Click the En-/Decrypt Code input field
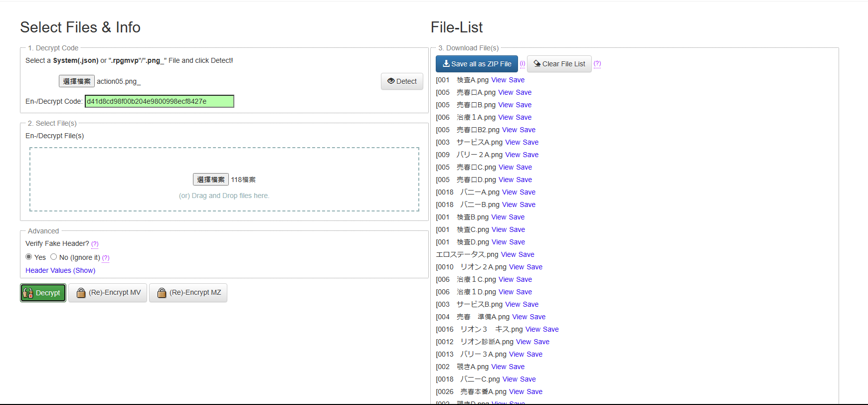Image resolution: width=868 pixels, height=405 pixels. coord(159,101)
